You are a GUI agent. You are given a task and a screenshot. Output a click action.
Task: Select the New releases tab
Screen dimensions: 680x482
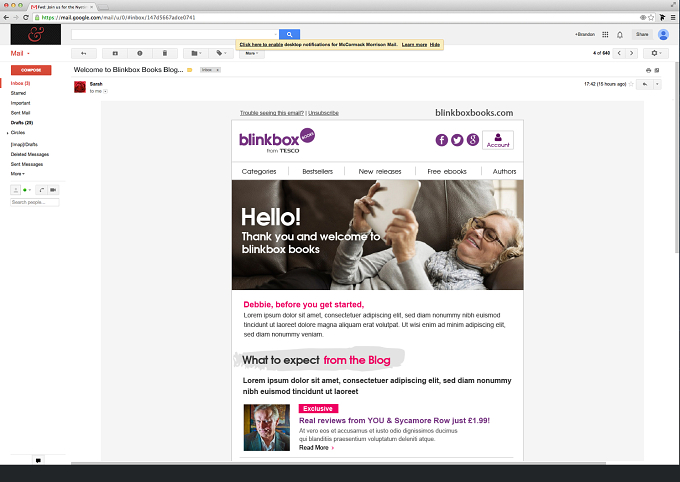[380, 171]
